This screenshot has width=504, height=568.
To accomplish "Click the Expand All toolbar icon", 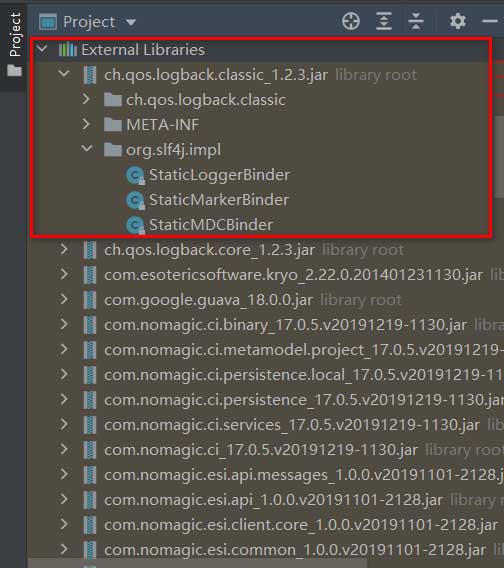I will pyautogui.click(x=384, y=21).
